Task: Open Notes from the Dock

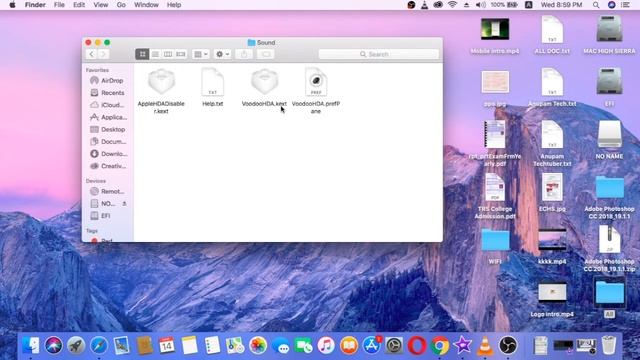Action: (189, 346)
